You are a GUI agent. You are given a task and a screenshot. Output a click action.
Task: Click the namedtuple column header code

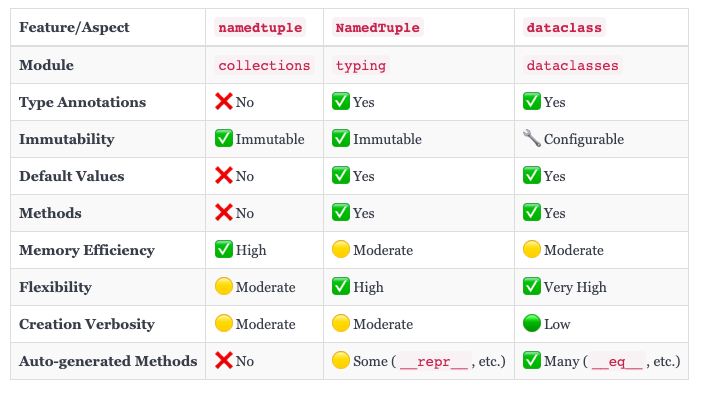pyautogui.click(x=260, y=28)
